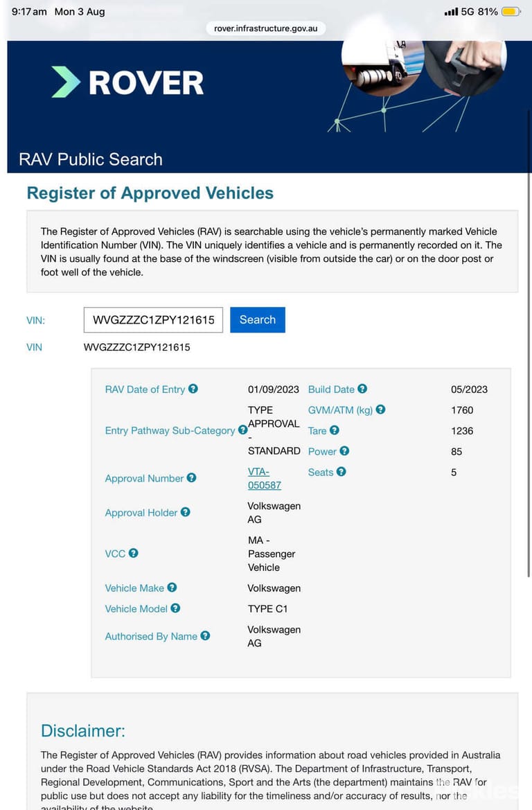Show help for the VCC field
Viewport: 532px width, 810px height.
coord(133,553)
